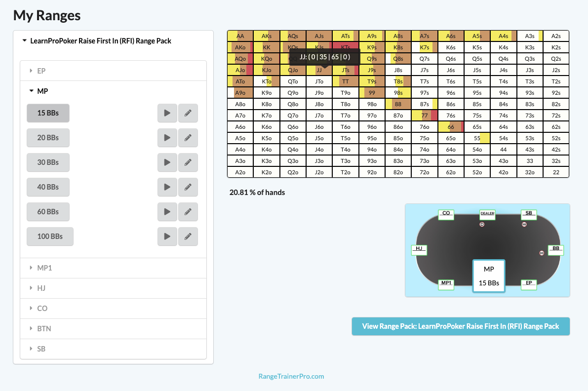This screenshot has width=588, height=391.
Task: Select the 98s cell in range grid
Action: click(398, 93)
